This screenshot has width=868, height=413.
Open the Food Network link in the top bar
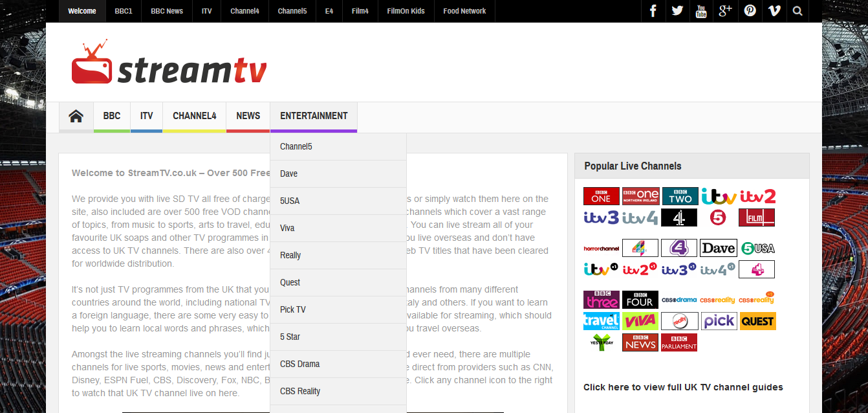[464, 11]
